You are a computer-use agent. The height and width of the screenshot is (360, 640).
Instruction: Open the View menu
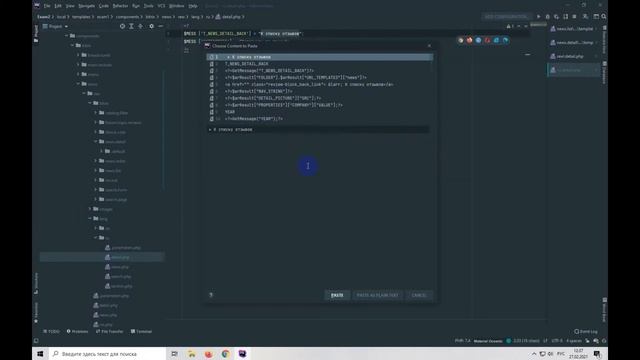pos(70,6)
